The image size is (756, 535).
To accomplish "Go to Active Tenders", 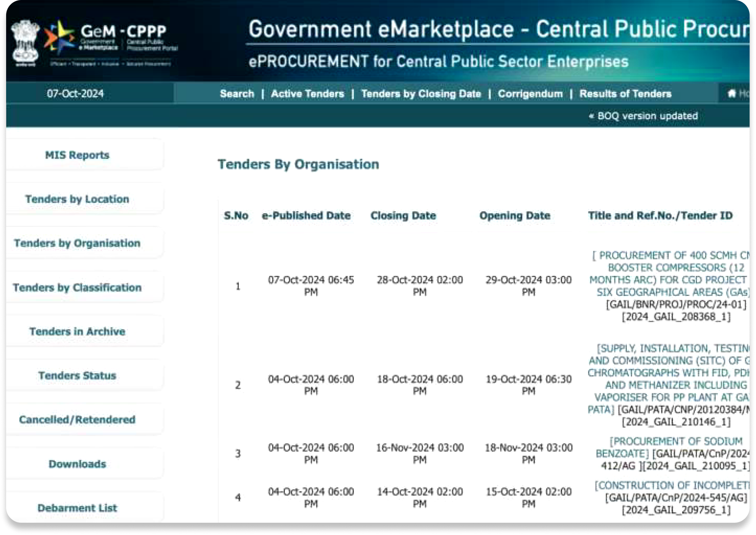I will coord(307,94).
